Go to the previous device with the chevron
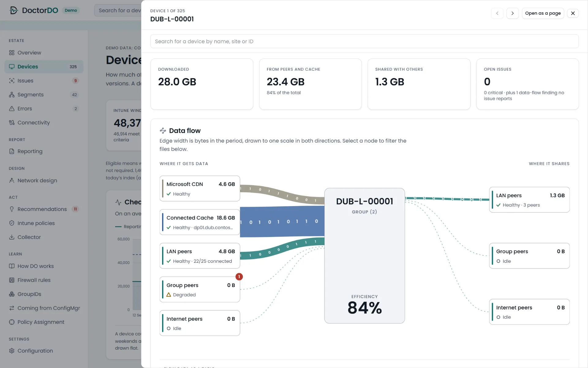Viewport: 588px width, 368px height. tap(497, 13)
